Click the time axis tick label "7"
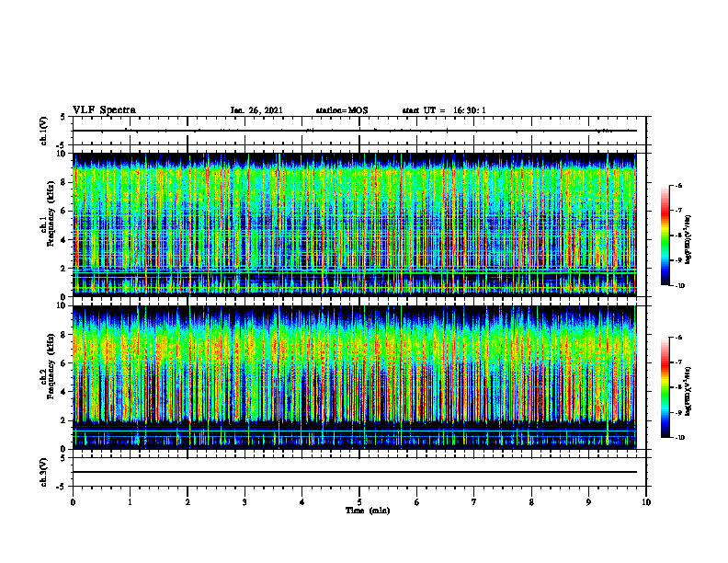 click(x=474, y=502)
